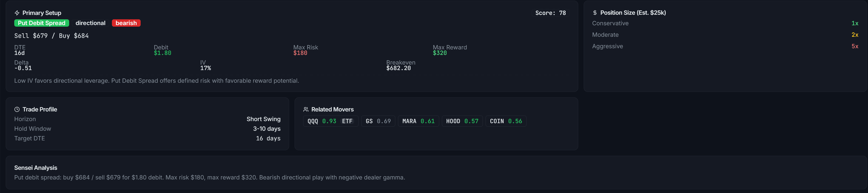Viewport: 868px width, 193px height.
Task: Click the Sensei Analysis heading
Action: (x=35, y=167)
